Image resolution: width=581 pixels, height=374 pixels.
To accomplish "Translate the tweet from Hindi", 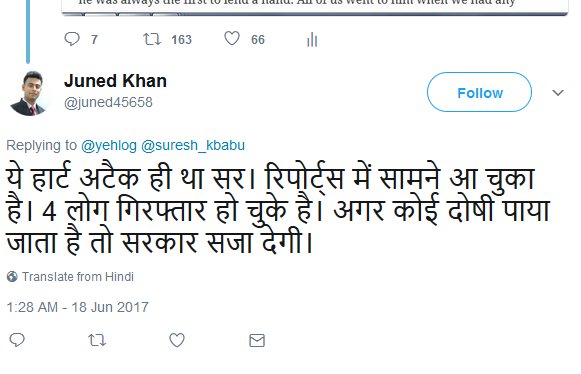I will (77, 277).
